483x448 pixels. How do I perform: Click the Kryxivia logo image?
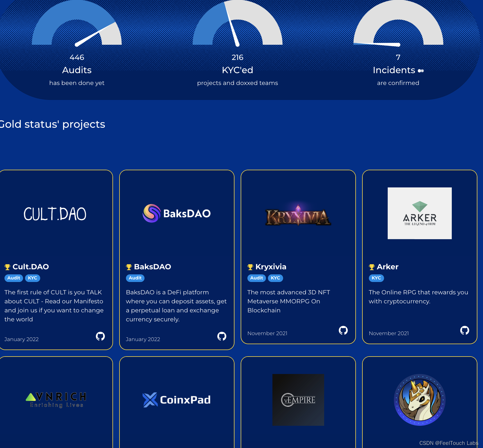coord(298,214)
